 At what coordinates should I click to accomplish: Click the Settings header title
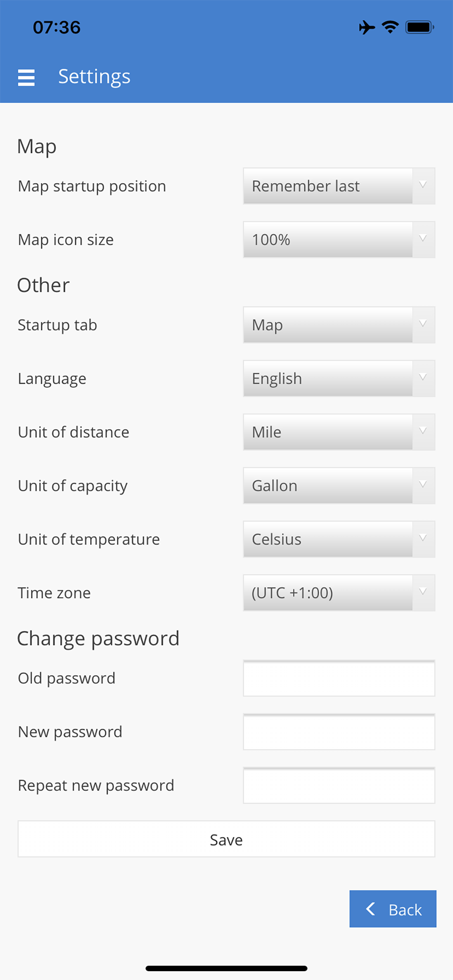click(94, 76)
